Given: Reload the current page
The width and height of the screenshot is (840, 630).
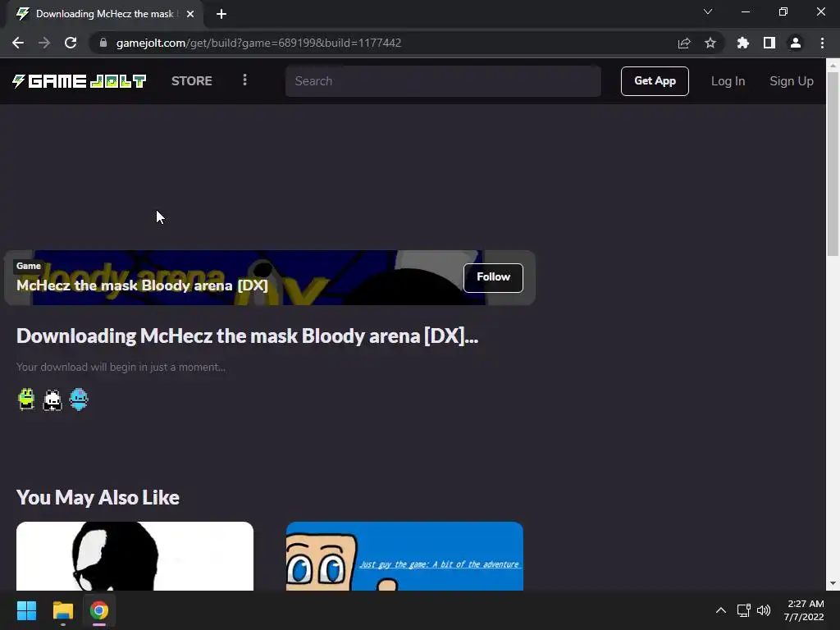Looking at the screenshot, I should click(71, 43).
